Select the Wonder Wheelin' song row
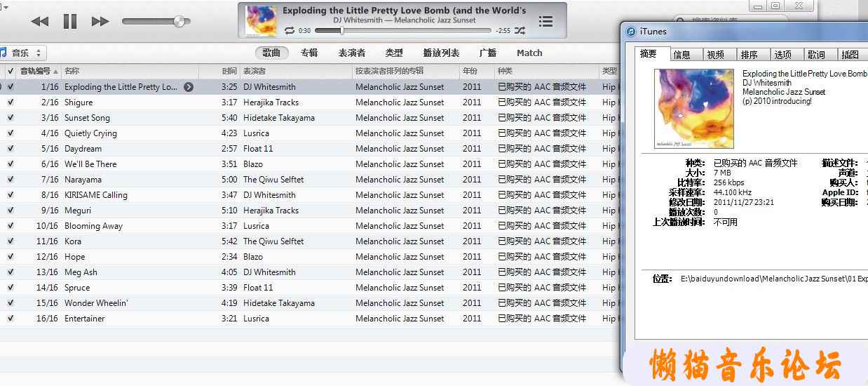The height and width of the screenshot is (386, 868). 310,303
